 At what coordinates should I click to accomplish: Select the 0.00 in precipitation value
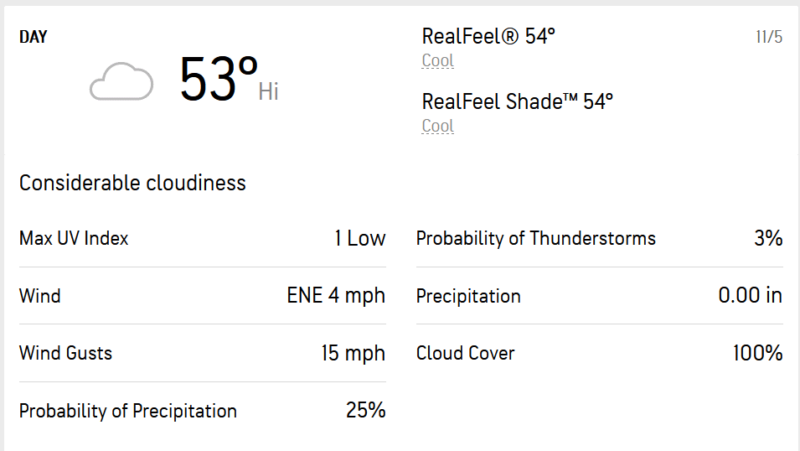[751, 295]
